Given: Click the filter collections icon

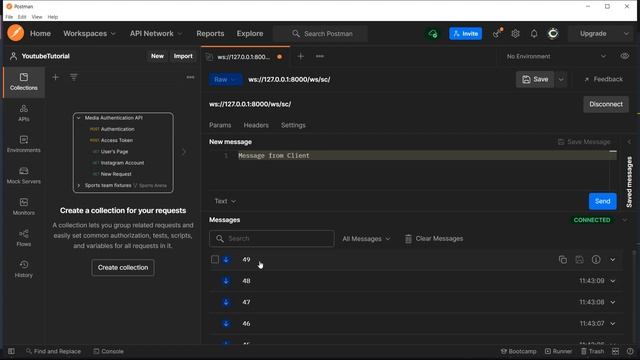Looking at the screenshot, I should tap(73, 77).
